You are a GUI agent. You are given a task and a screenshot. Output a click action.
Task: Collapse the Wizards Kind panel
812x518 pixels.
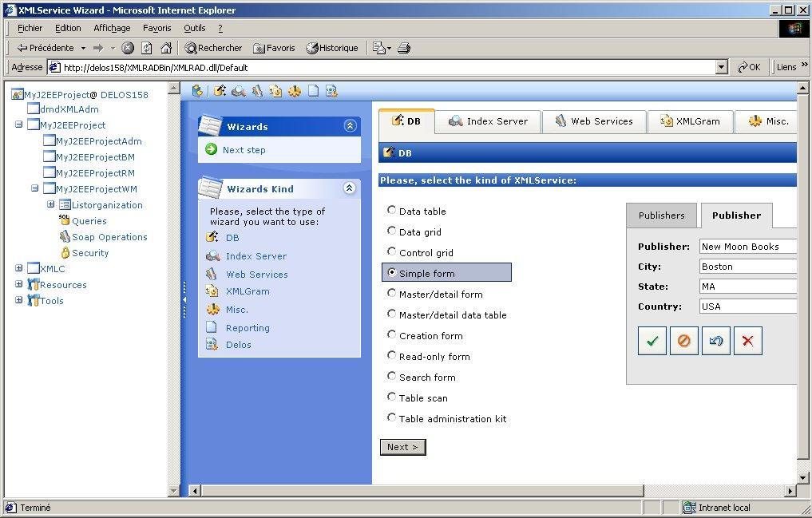click(x=349, y=188)
